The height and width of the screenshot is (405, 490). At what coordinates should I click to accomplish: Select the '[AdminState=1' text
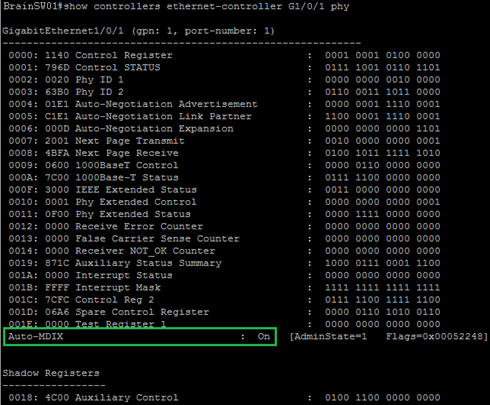point(328,336)
